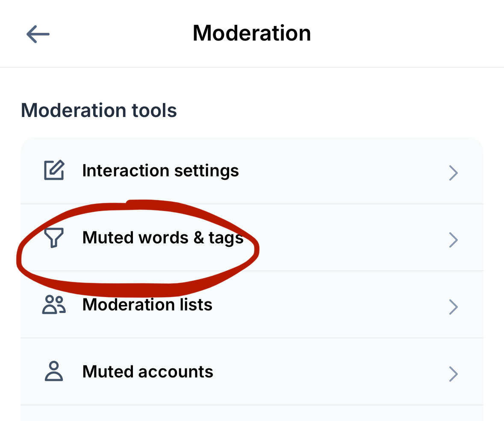Click the pencil-square Interaction settings icon
Image resolution: width=504 pixels, height=421 pixels.
pyautogui.click(x=54, y=170)
